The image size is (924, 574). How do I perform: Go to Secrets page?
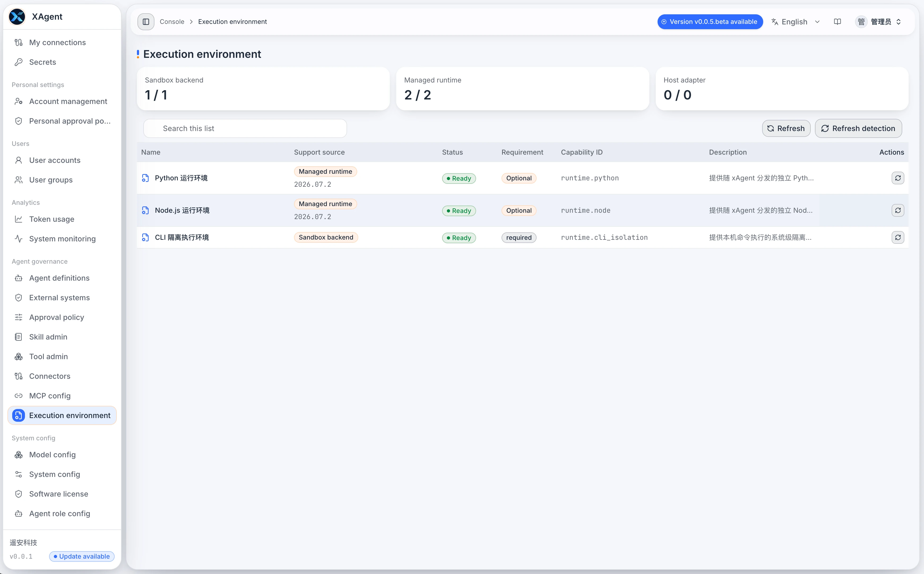pos(62,62)
